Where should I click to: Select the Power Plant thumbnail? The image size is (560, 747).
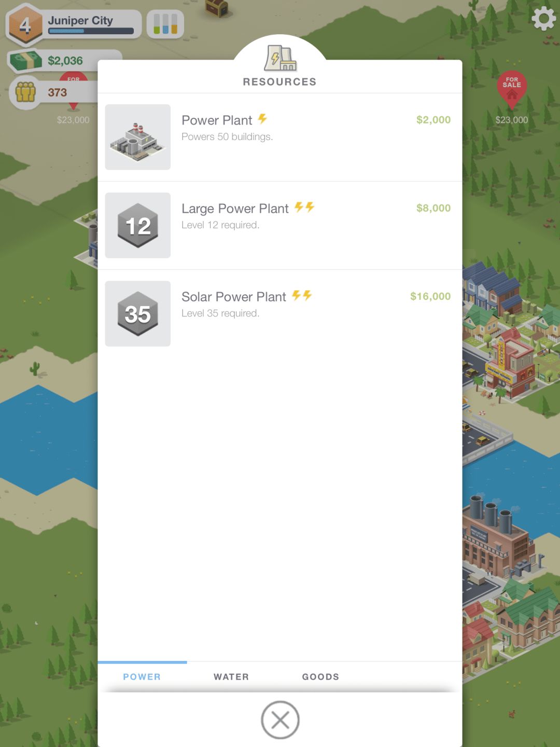point(138,137)
